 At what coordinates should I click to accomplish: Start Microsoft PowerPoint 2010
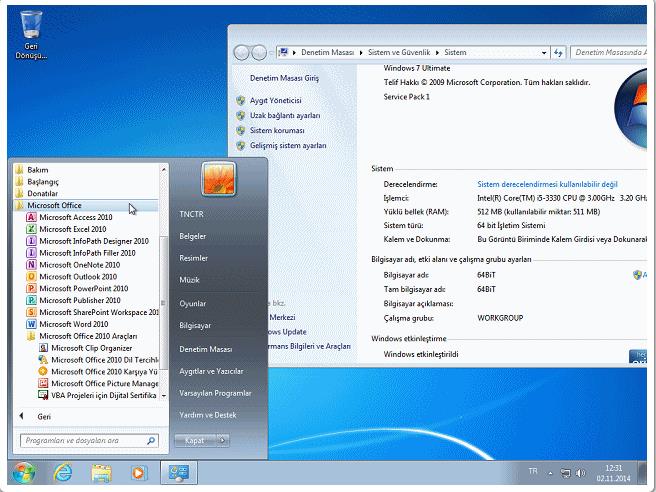pos(82,288)
